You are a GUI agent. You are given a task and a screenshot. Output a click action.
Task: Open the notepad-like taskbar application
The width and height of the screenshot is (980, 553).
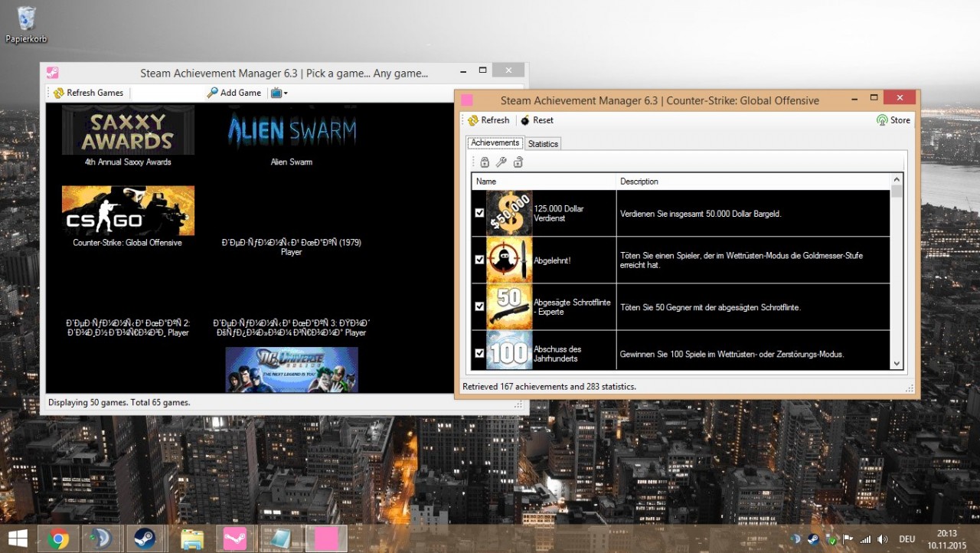pyautogui.click(x=280, y=539)
